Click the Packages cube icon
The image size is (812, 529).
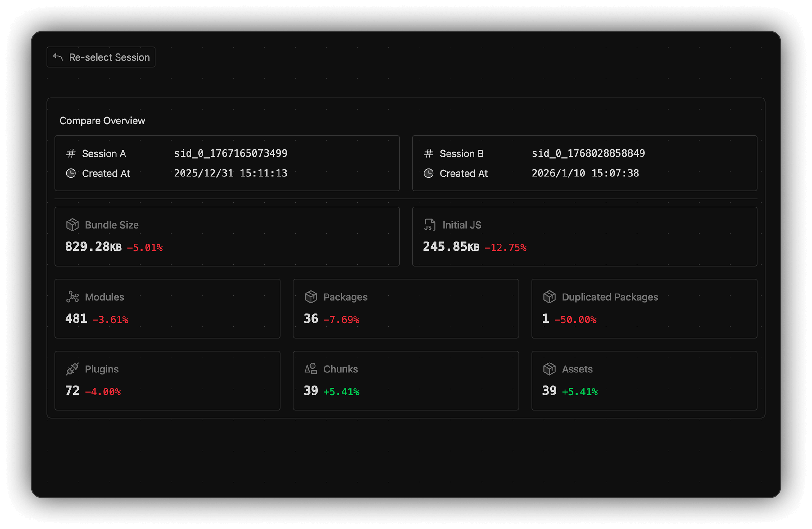(311, 297)
